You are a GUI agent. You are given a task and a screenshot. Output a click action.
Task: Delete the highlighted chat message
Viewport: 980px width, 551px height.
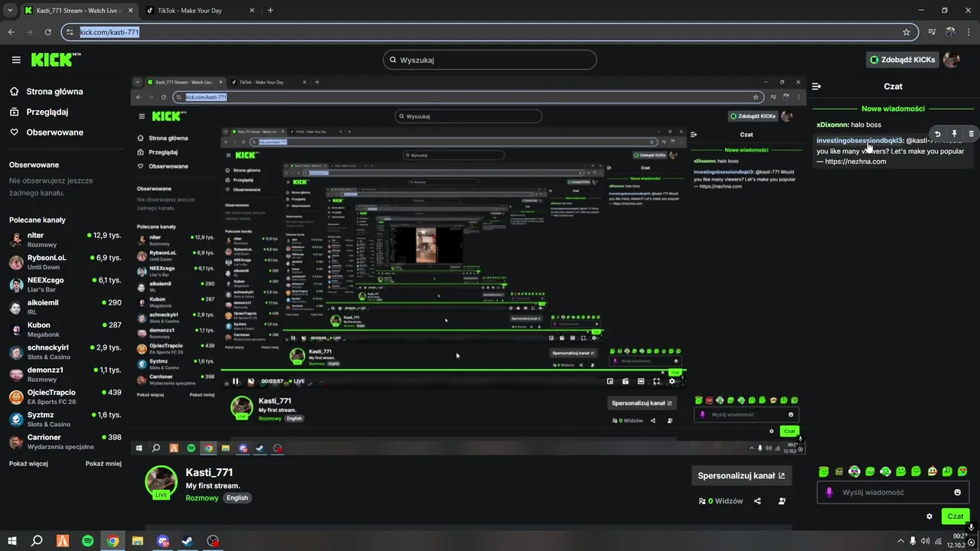tap(971, 134)
